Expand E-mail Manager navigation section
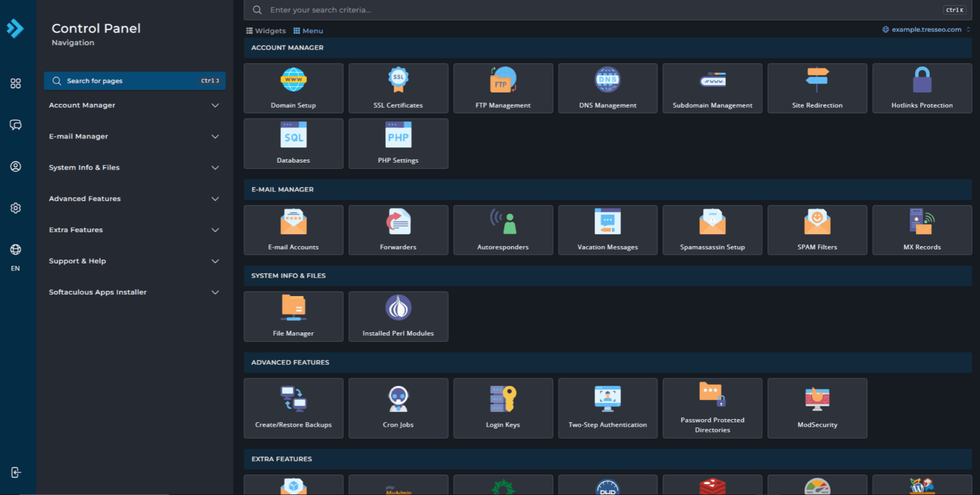This screenshot has width=980, height=495. click(x=135, y=137)
